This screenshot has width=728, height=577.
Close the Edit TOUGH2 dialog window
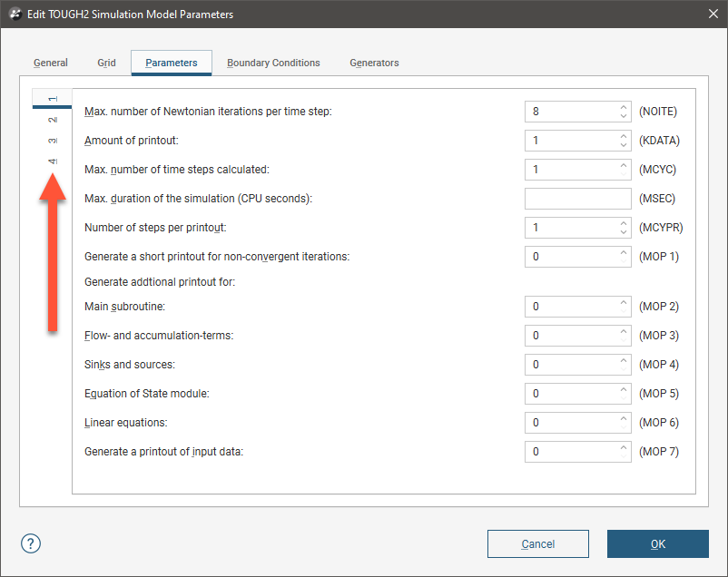tap(710, 15)
